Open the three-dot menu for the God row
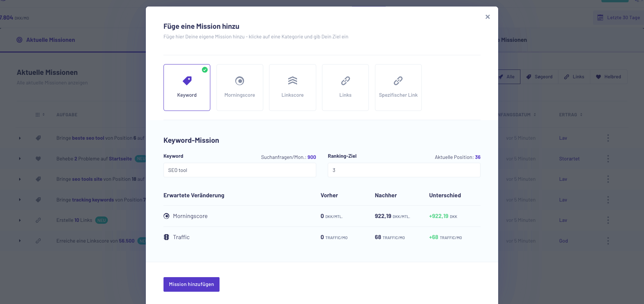644x304 pixels. click(x=608, y=241)
